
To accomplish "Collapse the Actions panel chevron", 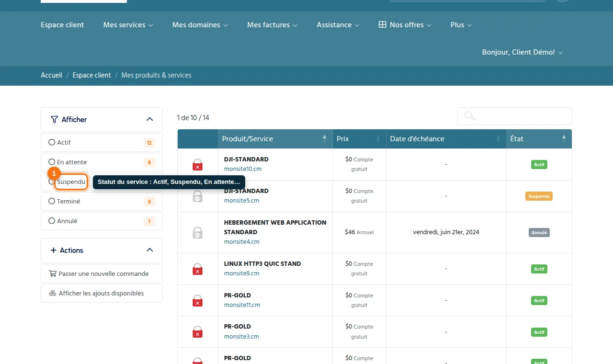I will [149, 250].
